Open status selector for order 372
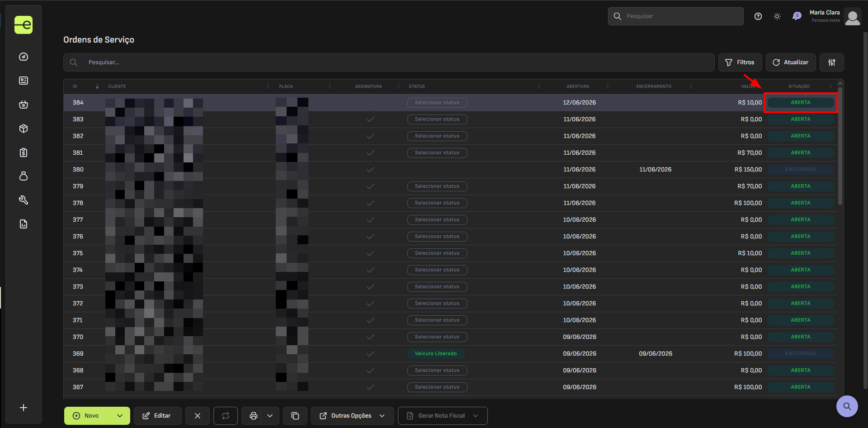The height and width of the screenshot is (428, 868). tap(437, 304)
